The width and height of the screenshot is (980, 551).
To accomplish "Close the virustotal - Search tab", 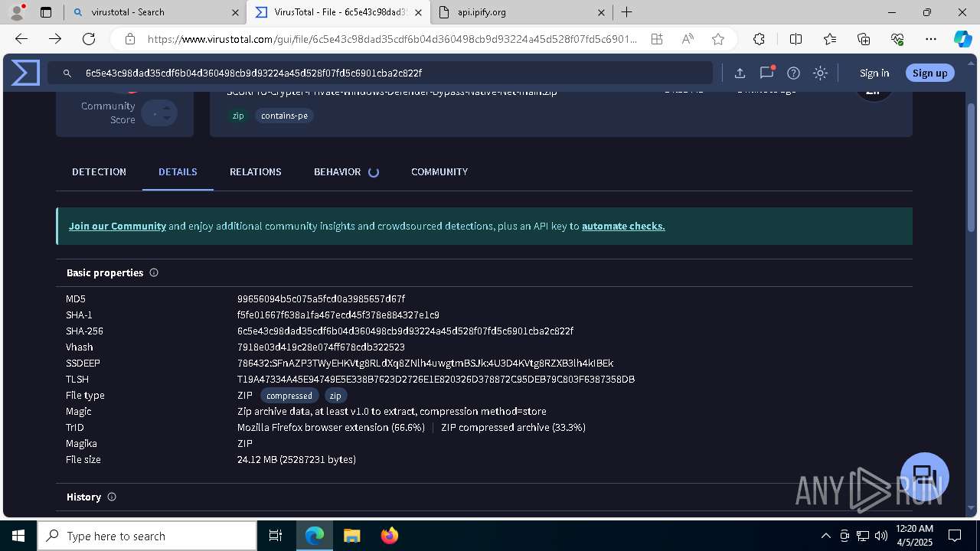I will 235,12.
